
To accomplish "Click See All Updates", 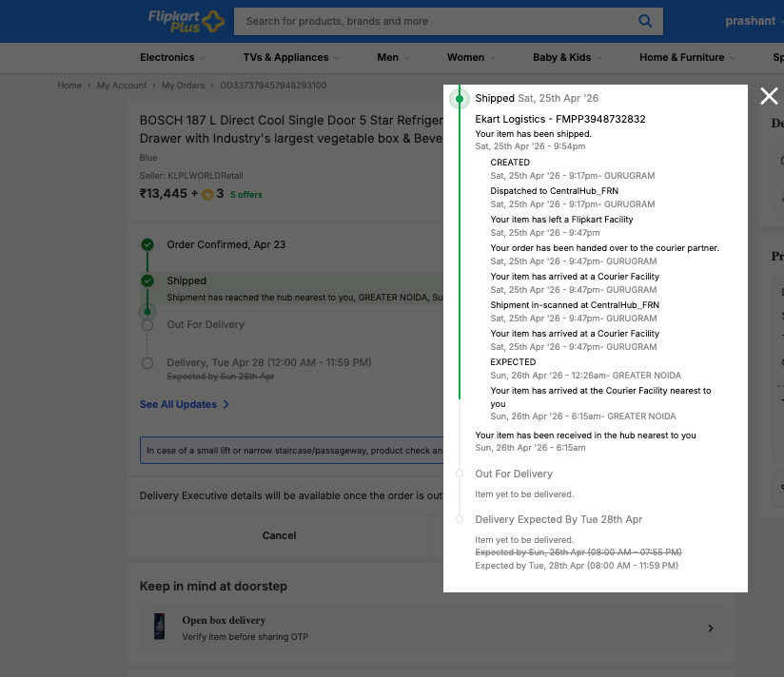I will 184,404.
